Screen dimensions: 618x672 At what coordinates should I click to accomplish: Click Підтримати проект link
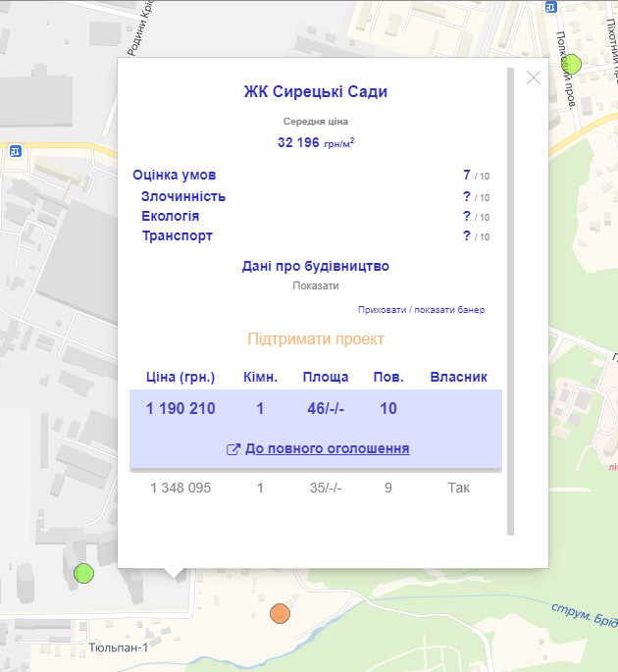316,339
